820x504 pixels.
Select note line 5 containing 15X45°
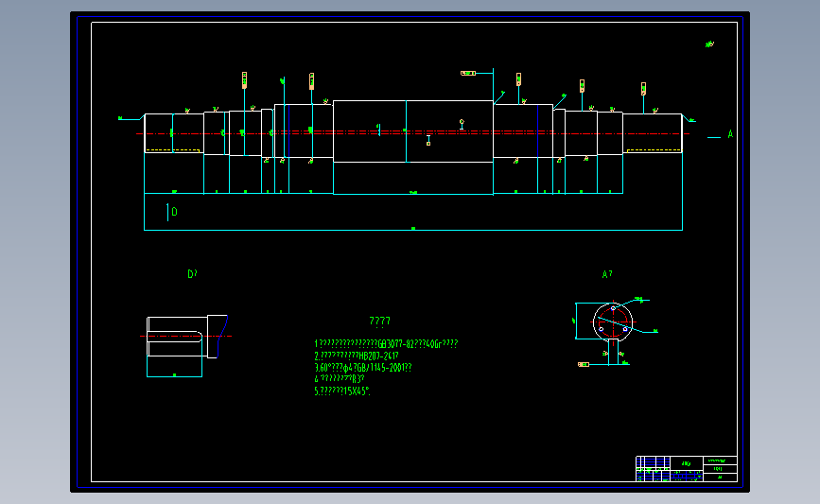342,391
